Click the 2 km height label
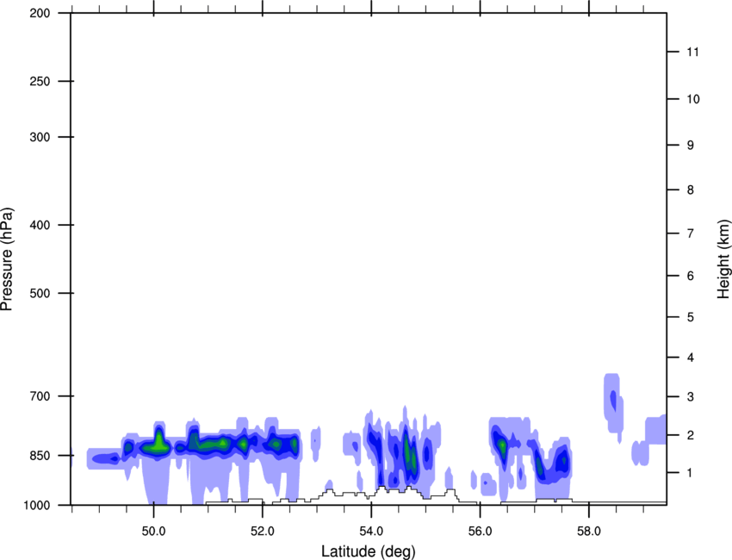The height and width of the screenshot is (560, 732). (690, 435)
